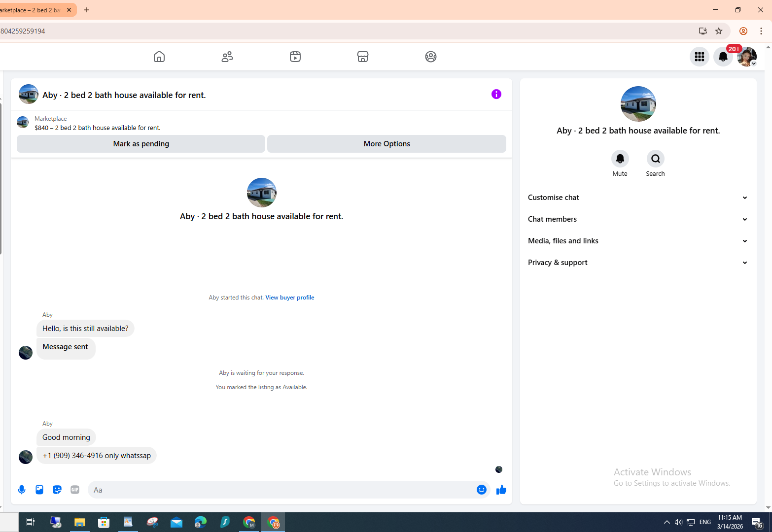Open the Groups icon in top navigation
This screenshot has height=532, width=772.
431,57
